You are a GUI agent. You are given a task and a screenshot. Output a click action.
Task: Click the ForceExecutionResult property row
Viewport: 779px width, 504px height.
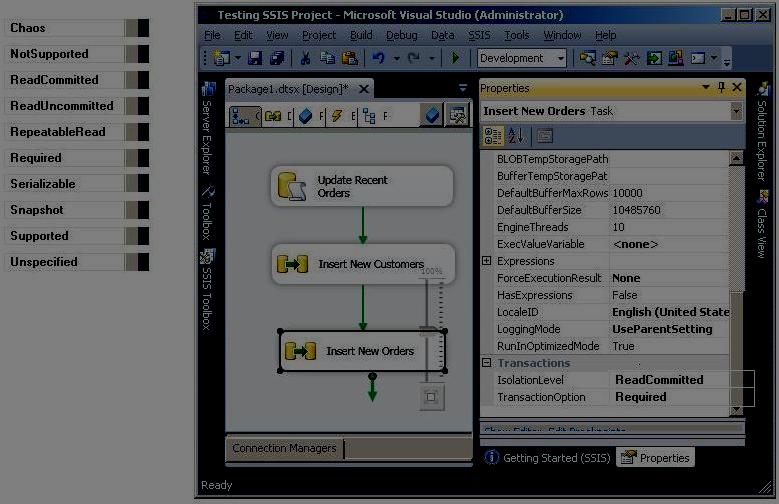coord(605,278)
